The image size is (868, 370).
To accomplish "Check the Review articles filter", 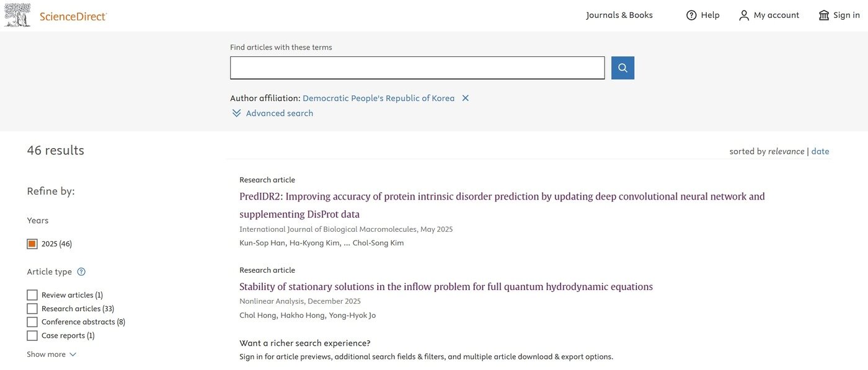I will [x=32, y=295].
